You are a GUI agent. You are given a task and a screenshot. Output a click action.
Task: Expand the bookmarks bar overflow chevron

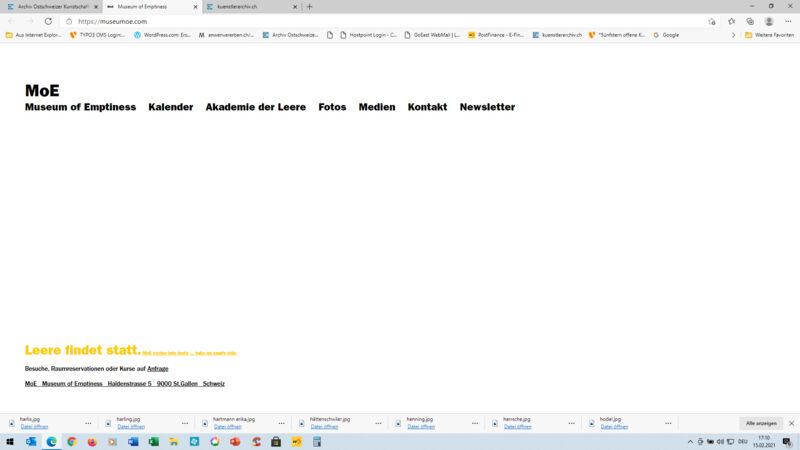pos(733,35)
